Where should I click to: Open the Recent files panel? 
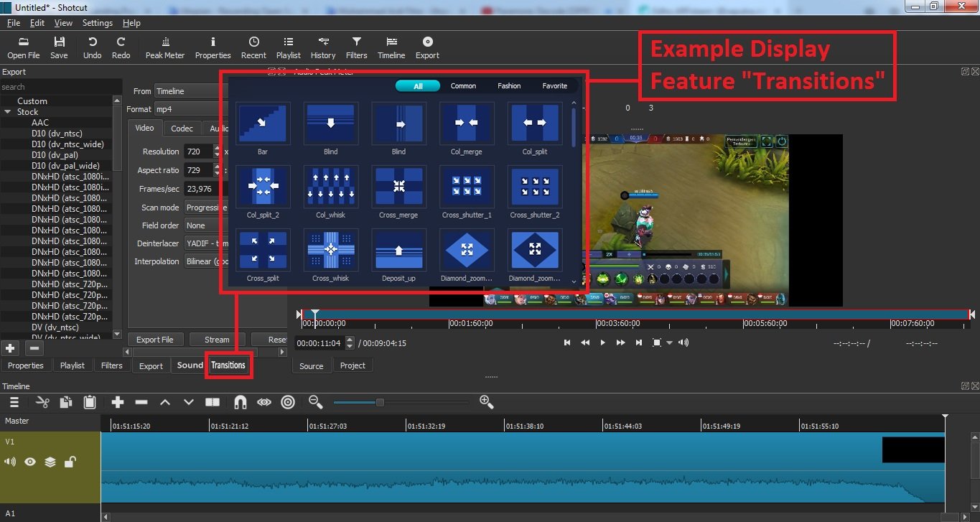pyautogui.click(x=253, y=47)
